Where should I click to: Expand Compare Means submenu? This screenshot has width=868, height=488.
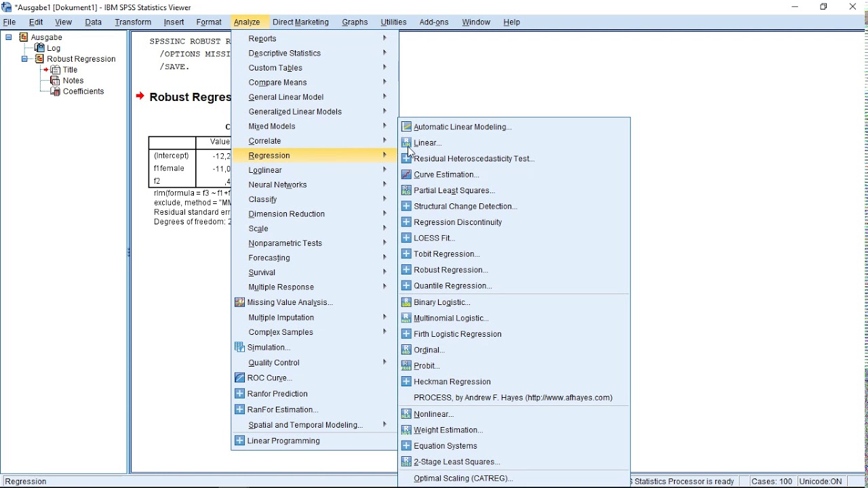pos(315,83)
